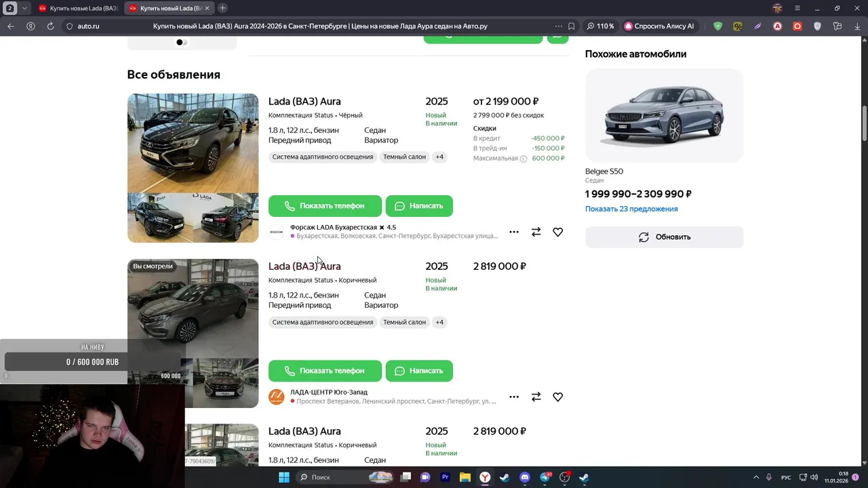The height and width of the screenshot is (488, 868).
Task: Open the third Lada (ВАЗ) Aura listing title
Action: pos(304,431)
